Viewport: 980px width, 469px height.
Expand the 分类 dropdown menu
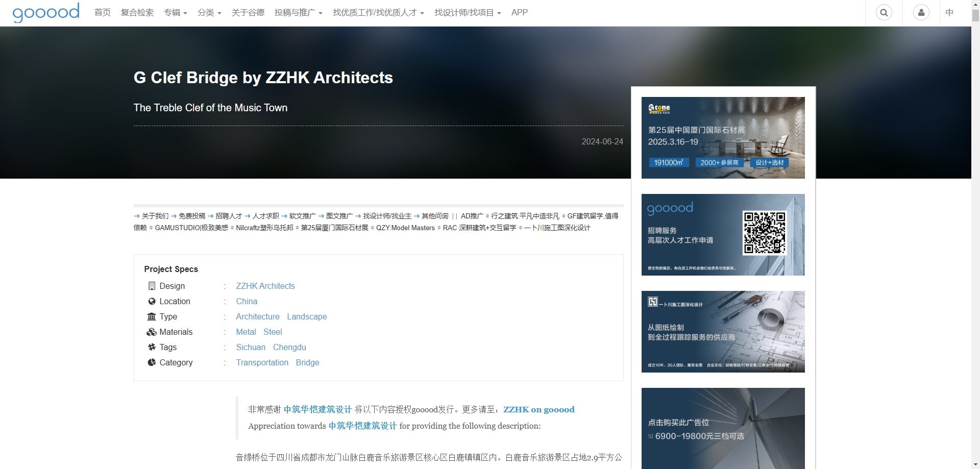click(209, 12)
